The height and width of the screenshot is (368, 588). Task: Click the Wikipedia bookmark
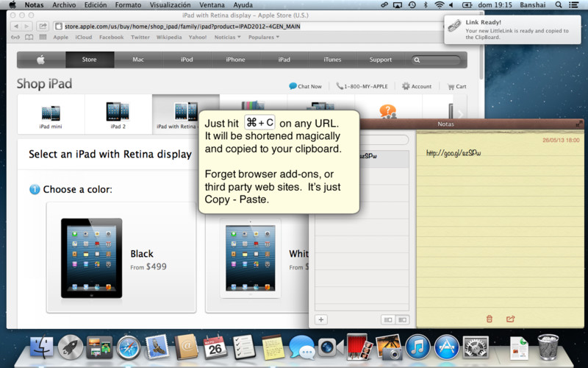point(169,38)
